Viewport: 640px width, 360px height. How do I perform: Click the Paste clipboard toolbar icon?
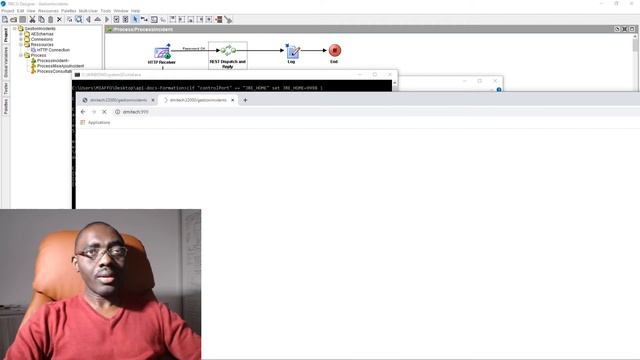tap(50, 19)
